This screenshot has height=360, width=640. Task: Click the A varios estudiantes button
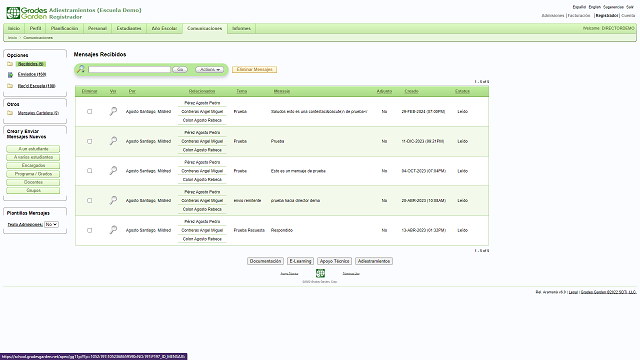[33, 157]
